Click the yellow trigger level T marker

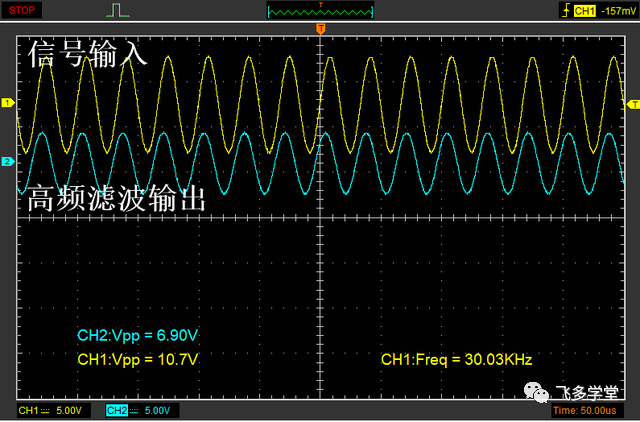[633, 104]
